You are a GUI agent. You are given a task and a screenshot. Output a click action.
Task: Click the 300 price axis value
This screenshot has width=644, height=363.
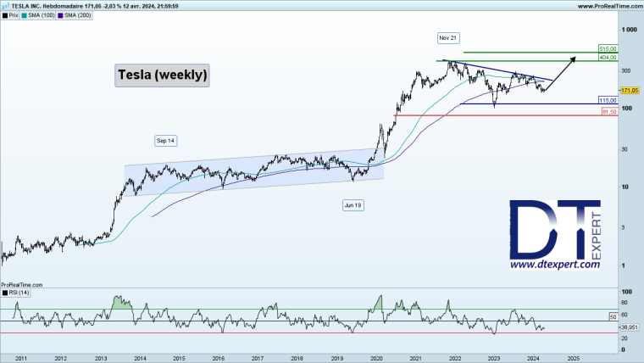(626, 70)
